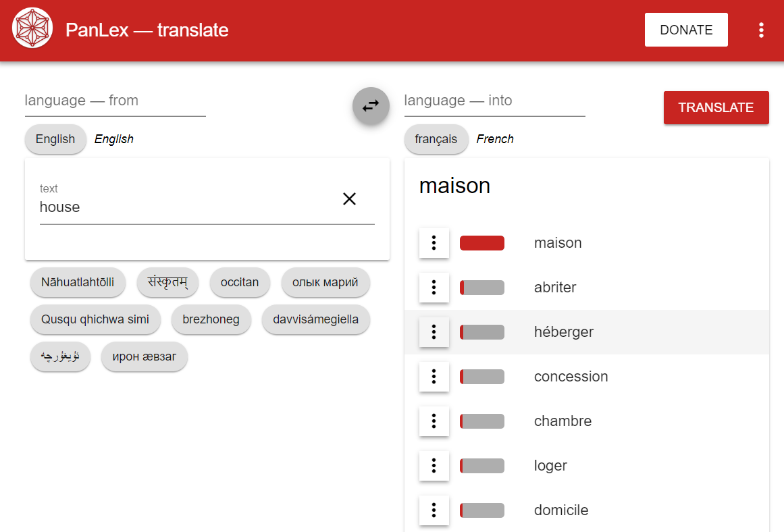Pick the brezhoneg language suggestion
Screen dimensions: 784x532
tap(211, 319)
